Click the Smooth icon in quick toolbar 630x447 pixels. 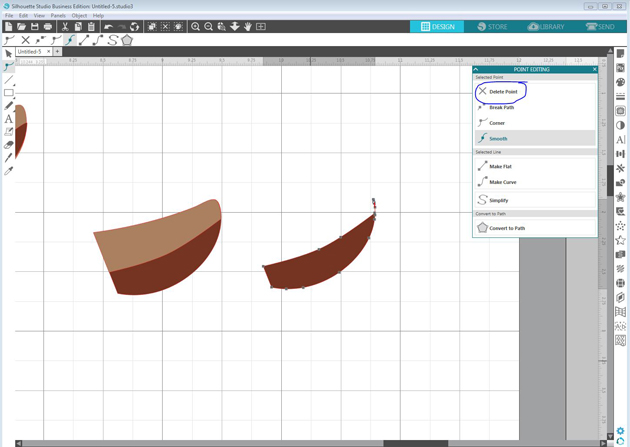[70, 40]
